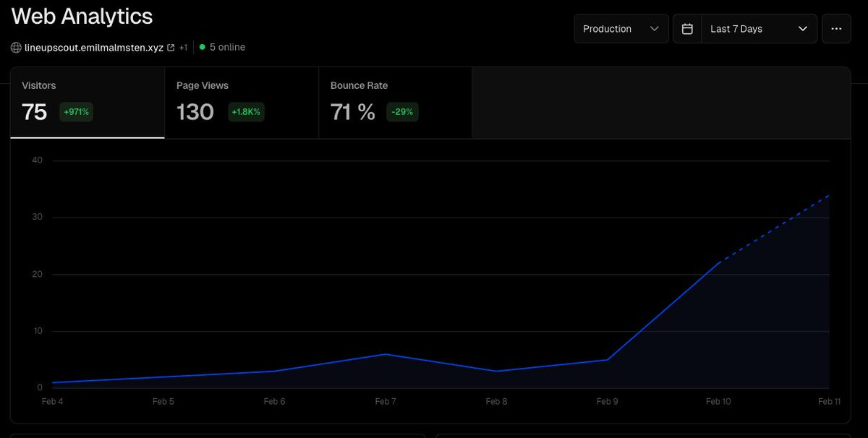Click the Feb 9 axis label
868x438 pixels.
(607, 401)
